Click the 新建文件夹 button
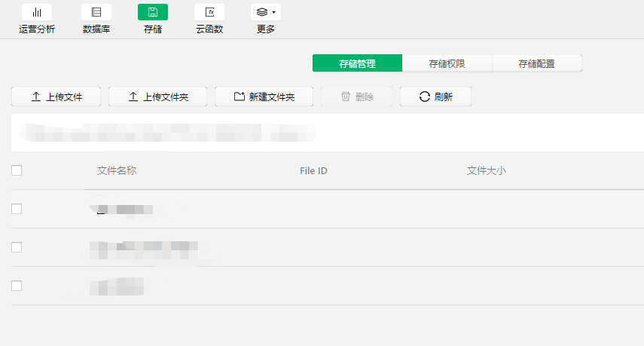This screenshot has height=346, width=644. point(264,96)
